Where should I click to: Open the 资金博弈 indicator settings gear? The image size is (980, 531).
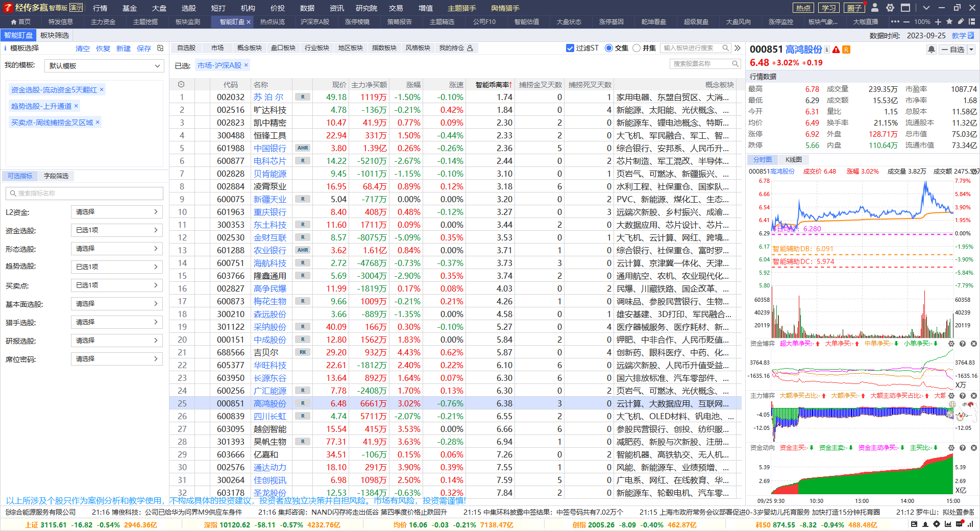click(951, 344)
